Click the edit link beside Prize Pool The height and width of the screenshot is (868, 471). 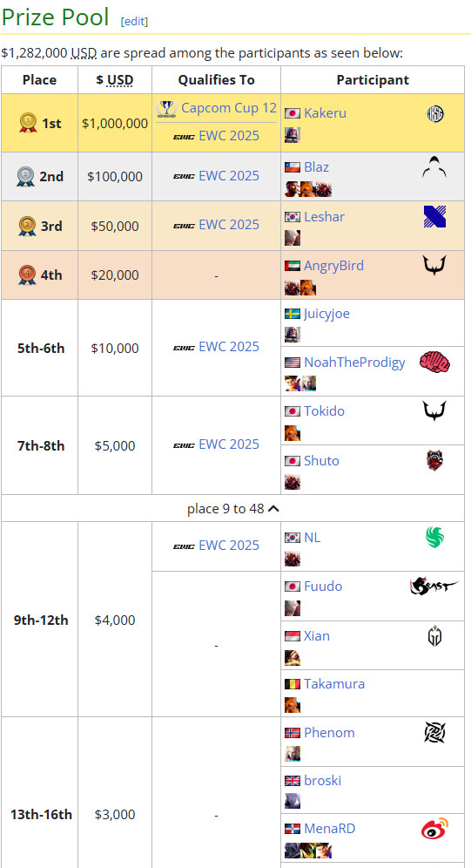click(x=134, y=21)
